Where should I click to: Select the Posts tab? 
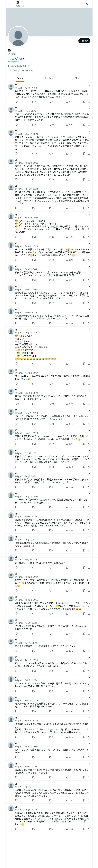(20, 78)
